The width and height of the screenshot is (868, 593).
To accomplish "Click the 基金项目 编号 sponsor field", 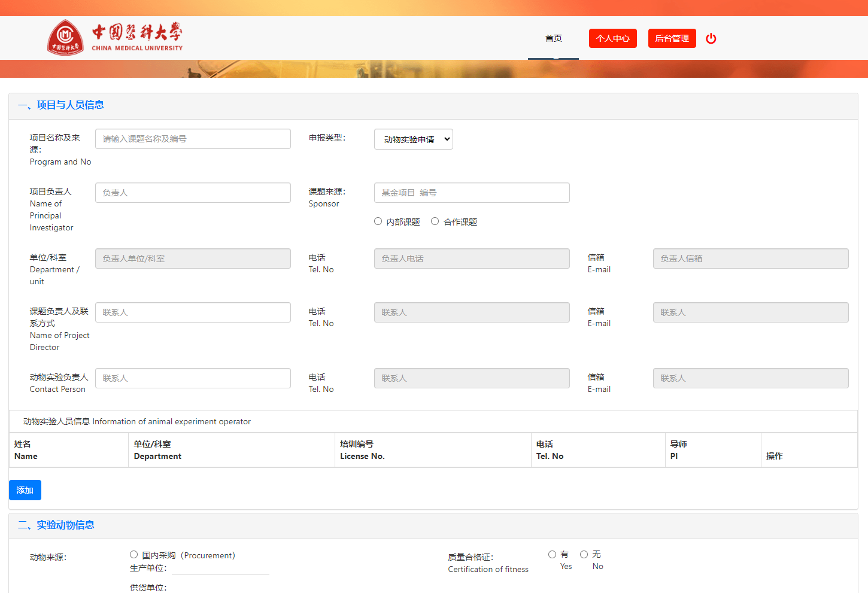I will click(472, 193).
